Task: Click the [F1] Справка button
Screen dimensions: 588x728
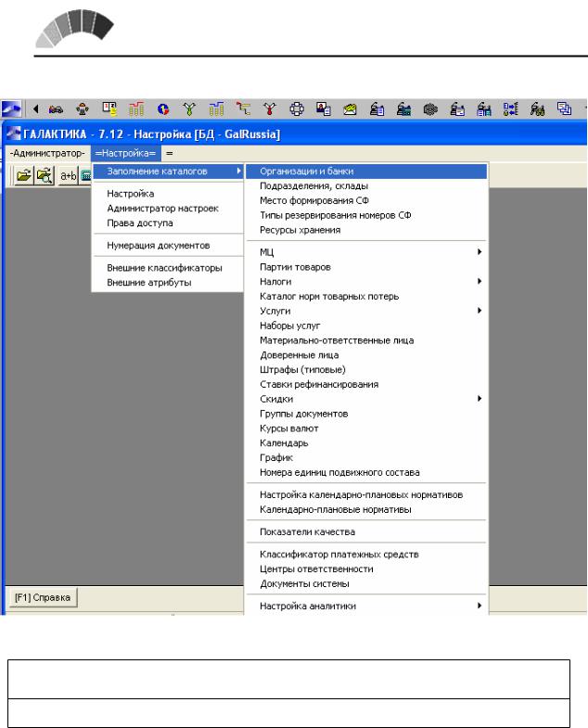Action: tap(43, 597)
